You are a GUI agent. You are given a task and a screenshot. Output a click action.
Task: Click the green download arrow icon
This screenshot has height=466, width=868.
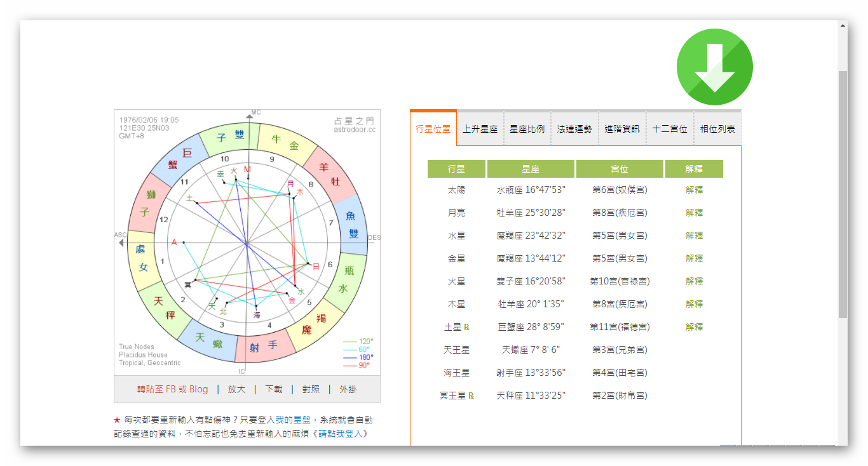click(x=715, y=67)
